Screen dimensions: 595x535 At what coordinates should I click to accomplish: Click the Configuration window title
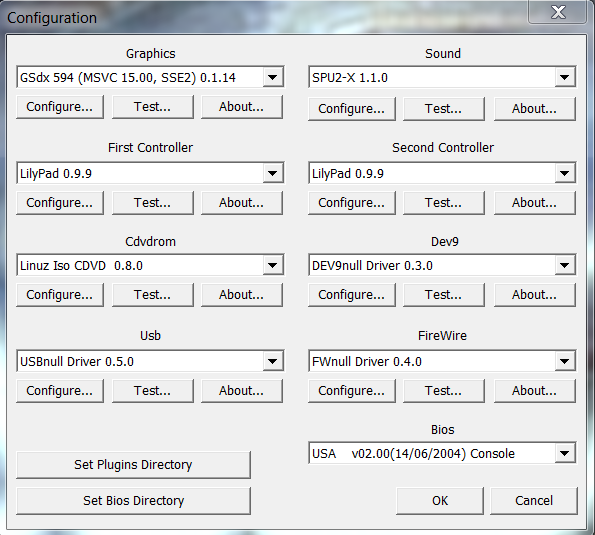point(52,18)
